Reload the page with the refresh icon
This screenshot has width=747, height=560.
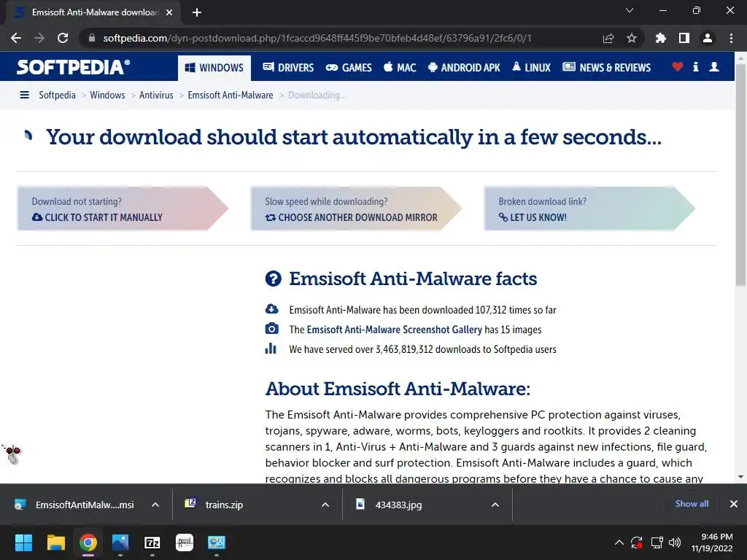63,38
